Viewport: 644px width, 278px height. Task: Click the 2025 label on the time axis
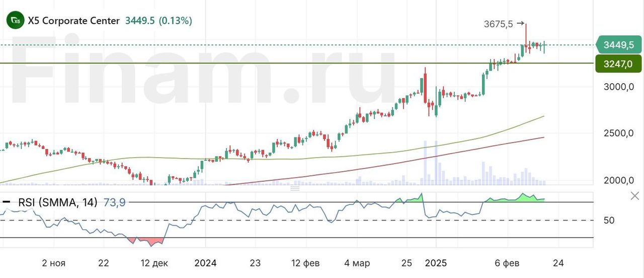435,263
